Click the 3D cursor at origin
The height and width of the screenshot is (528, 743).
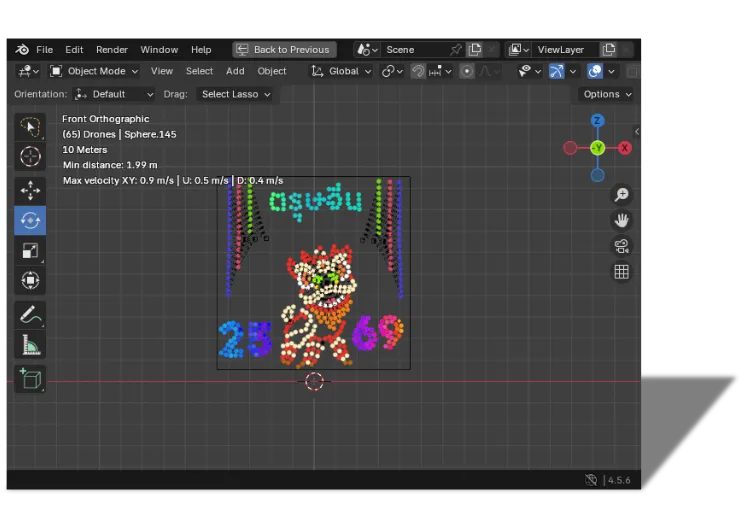[314, 381]
